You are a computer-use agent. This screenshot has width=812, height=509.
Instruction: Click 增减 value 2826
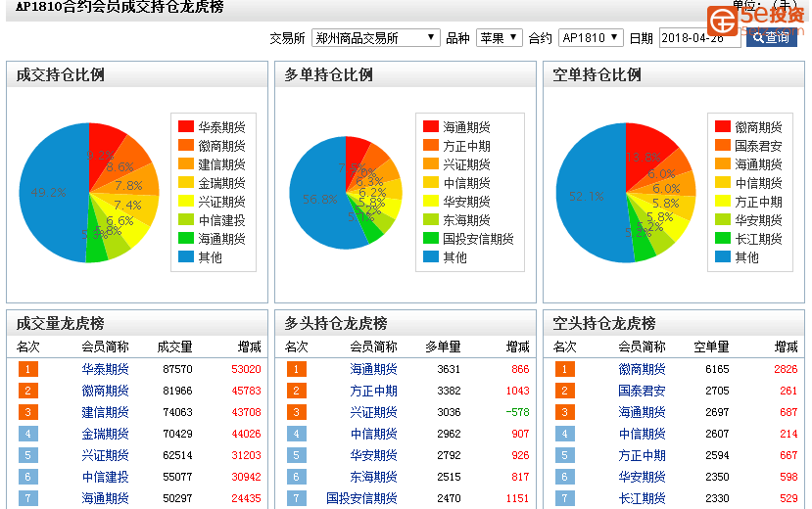pyautogui.click(x=786, y=369)
